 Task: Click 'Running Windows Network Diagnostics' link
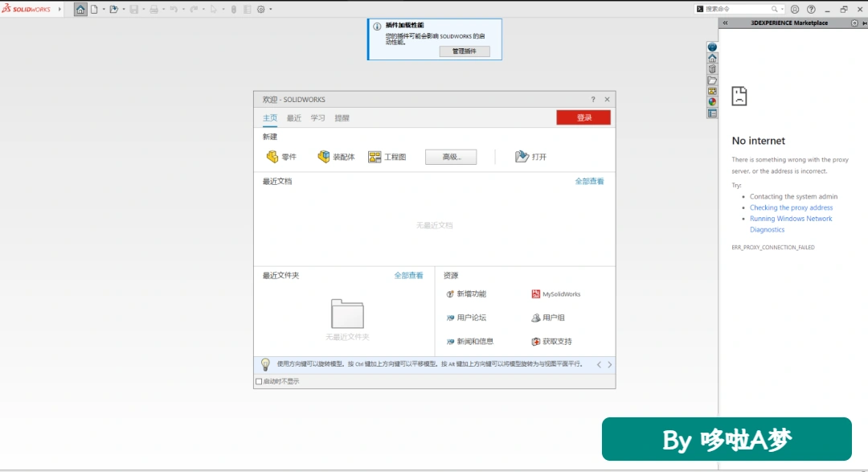coord(791,224)
